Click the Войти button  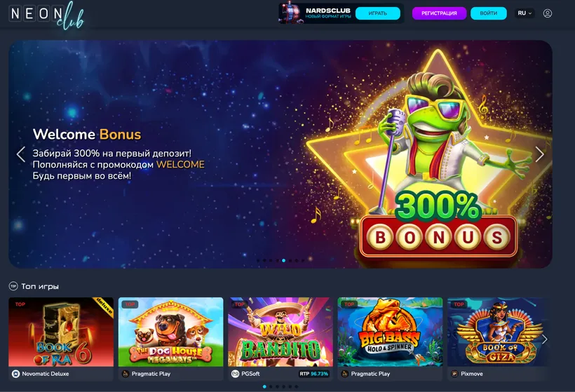489,13
